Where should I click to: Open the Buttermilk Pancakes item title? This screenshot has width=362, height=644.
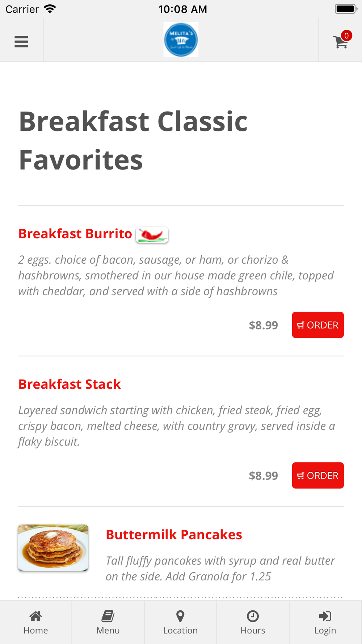pos(174,535)
